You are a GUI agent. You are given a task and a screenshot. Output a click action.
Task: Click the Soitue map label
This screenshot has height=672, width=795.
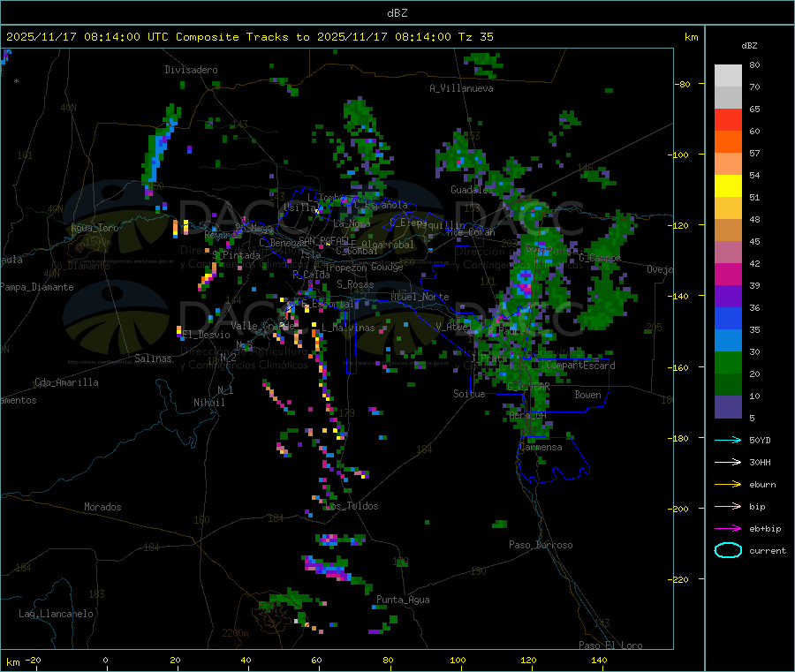pos(469,394)
